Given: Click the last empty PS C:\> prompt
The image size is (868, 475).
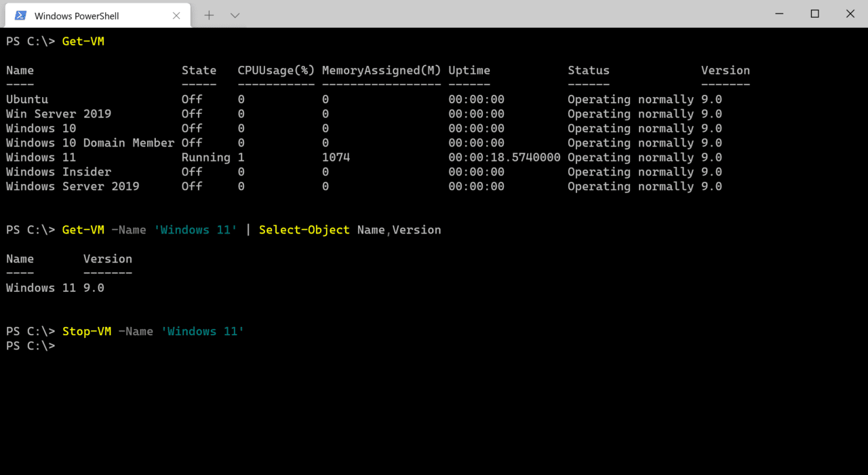Looking at the screenshot, I should click(31, 346).
